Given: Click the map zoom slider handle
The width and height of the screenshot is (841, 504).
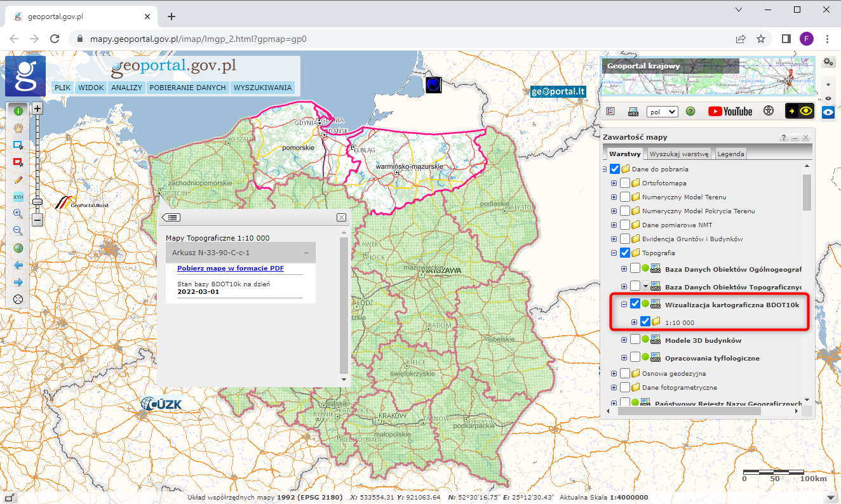Looking at the screenshot, I should 37,201.
